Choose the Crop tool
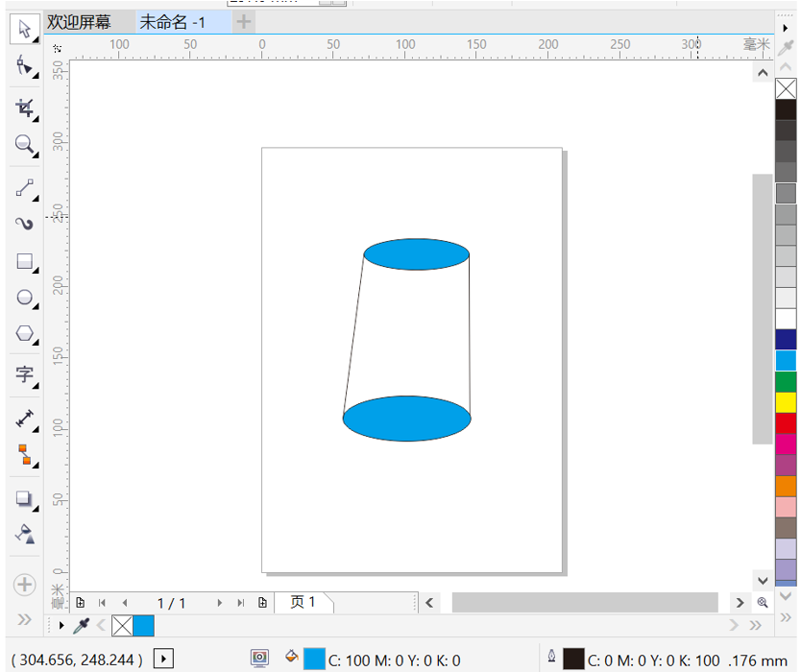This screenshot has height=672, width=801. tap(24, 107)
